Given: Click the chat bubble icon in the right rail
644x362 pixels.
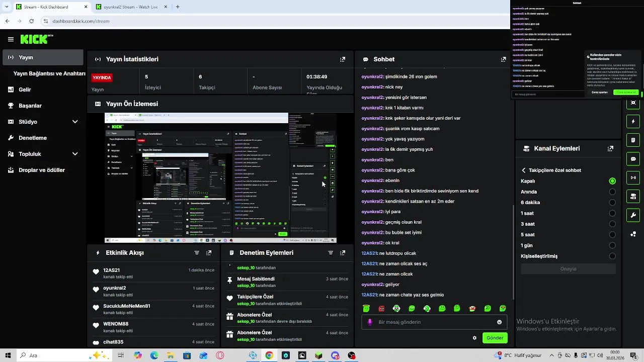Looking at the screenshot, I should pyautogui.click(x=633, y=159).
